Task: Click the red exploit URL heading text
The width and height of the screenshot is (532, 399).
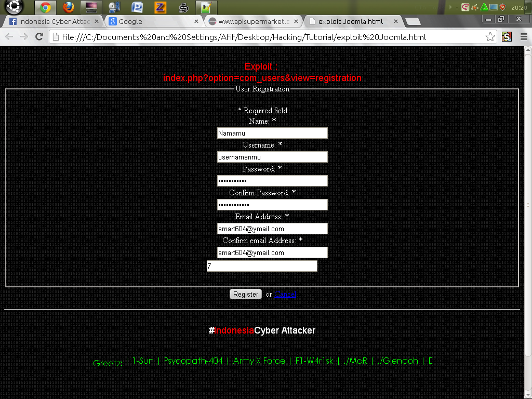Action: [x=262, y=78]
